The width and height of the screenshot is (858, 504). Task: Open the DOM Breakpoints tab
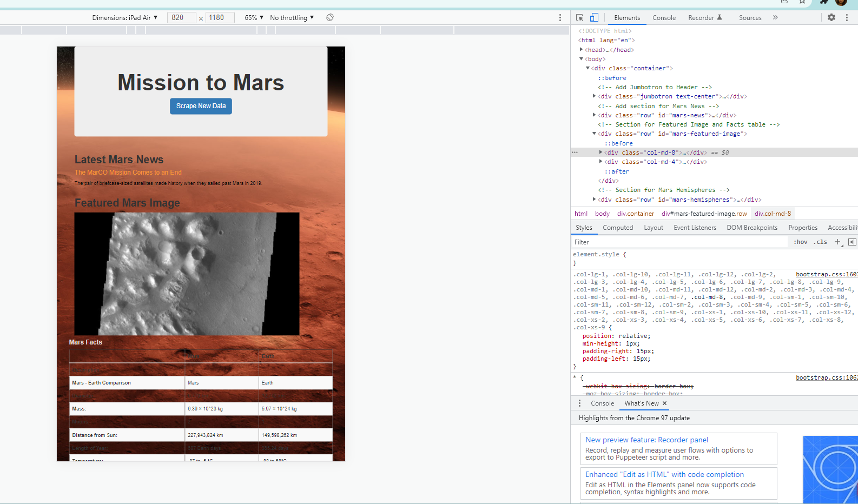coord(752,228)
